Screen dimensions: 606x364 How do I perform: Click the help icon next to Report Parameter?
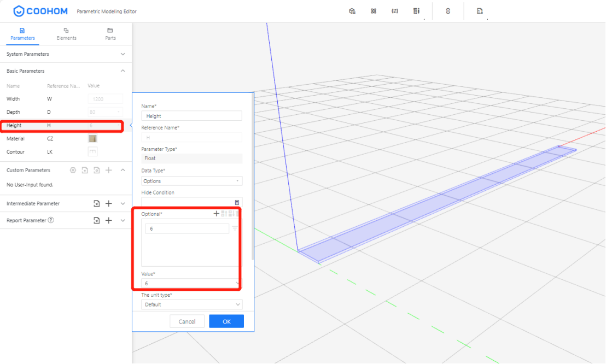coord(51,221)
